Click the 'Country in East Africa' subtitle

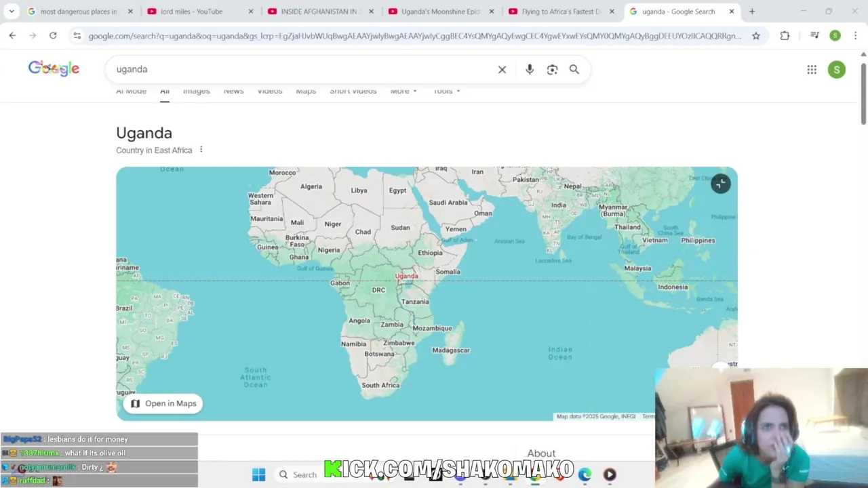tap(154, 150)
